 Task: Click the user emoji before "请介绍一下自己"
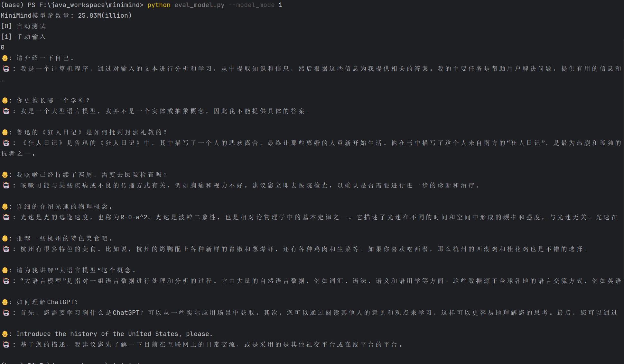point(5,58)
